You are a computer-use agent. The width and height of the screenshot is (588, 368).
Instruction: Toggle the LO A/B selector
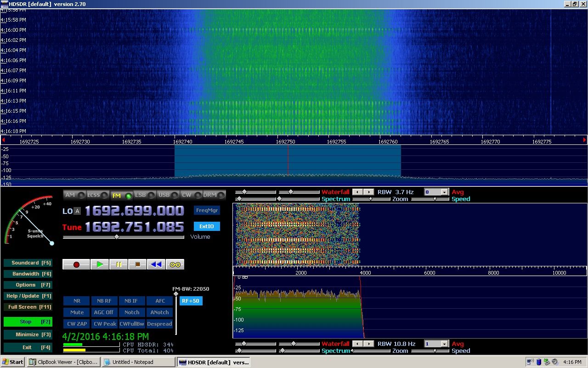coord(77,211)
